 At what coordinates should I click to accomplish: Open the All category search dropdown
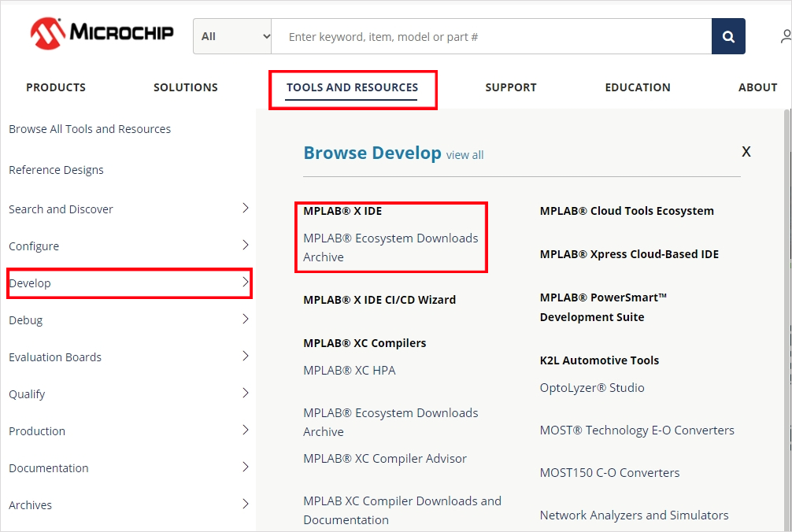[x=232, y=36]
